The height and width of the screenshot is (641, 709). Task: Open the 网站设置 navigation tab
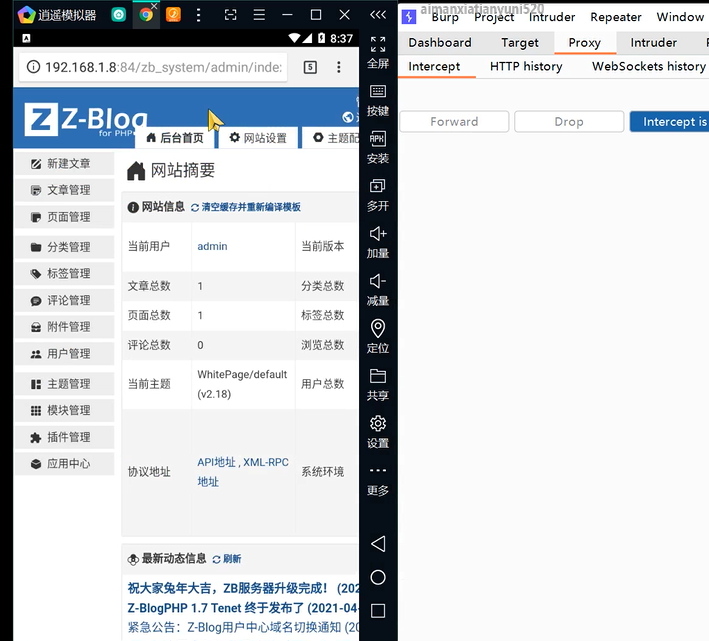point(258,138)
